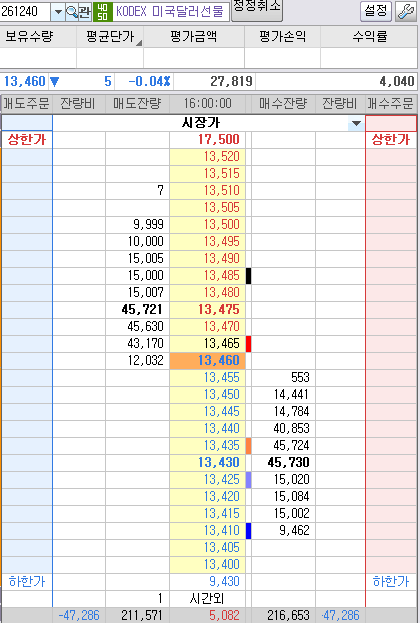Click the right 상한가 buy cell
Image resolution: width=420 pixels, height=623 pixels.
391,139
